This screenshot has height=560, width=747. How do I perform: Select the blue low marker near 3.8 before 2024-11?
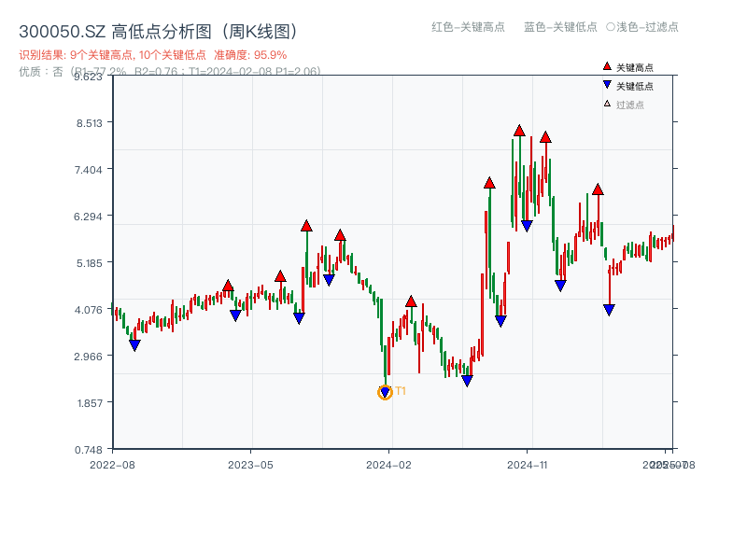500,321
